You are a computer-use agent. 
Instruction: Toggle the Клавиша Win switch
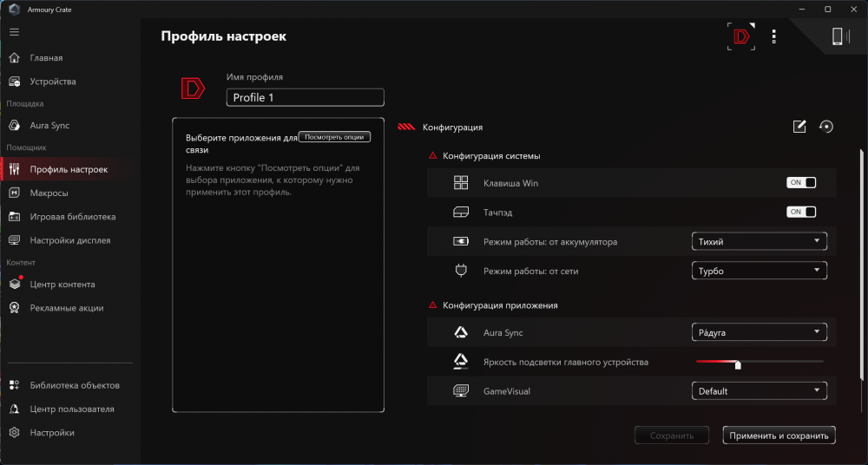(x=801, y=183)
